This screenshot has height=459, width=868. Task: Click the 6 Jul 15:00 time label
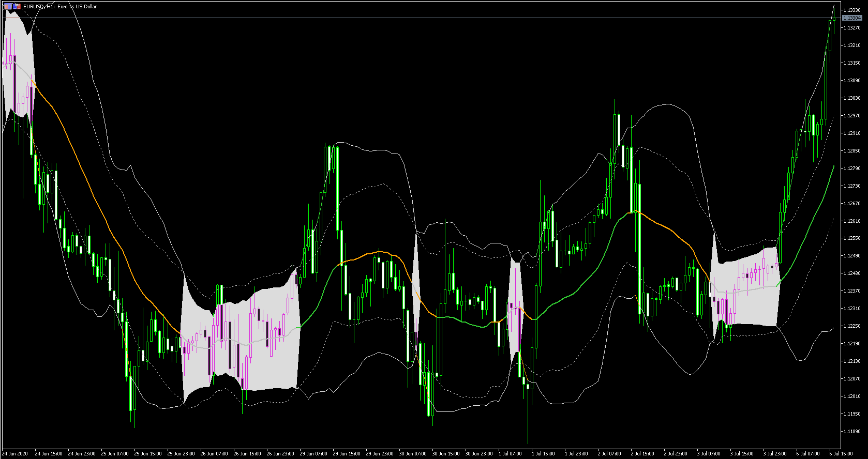pyautogui.click(x=842, y=454)
